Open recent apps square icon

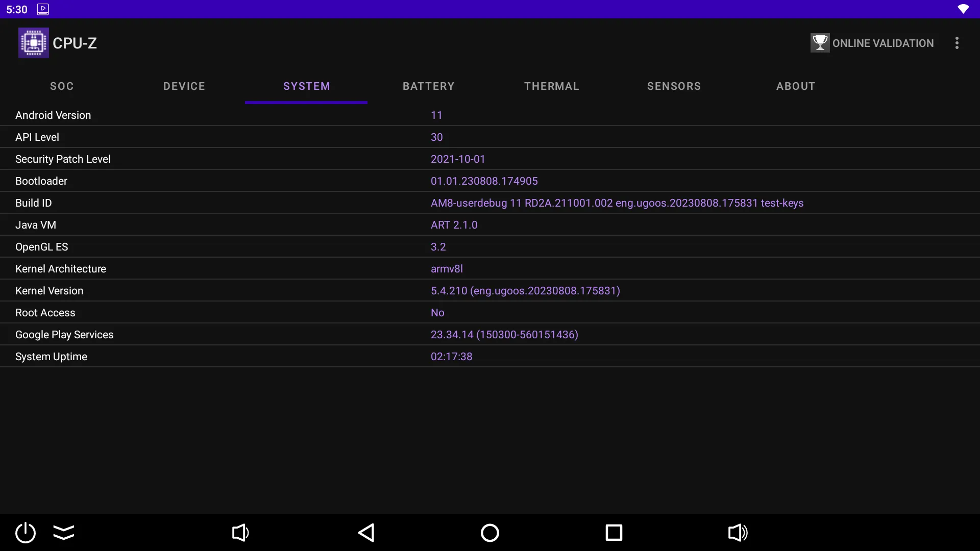click(x=614, y=533)
